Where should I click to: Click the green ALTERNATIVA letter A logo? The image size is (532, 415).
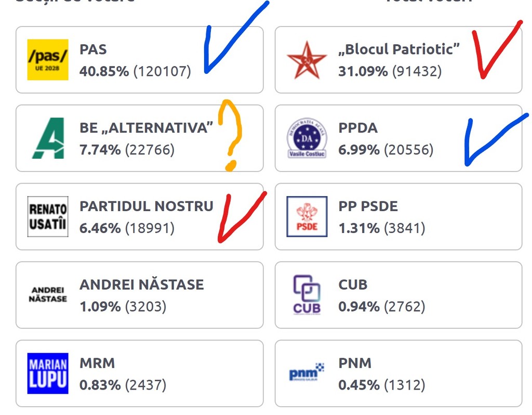[48, 138]
